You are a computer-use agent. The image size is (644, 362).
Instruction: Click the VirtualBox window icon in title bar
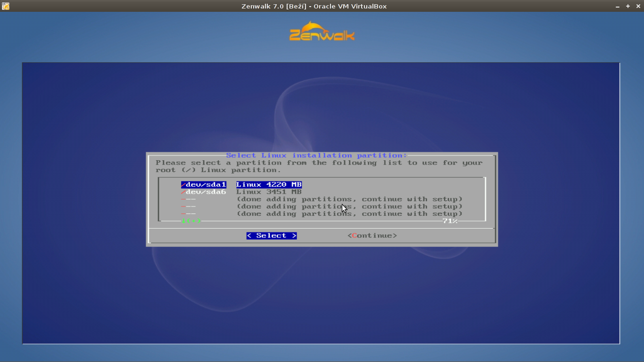(x=6, y=6)
